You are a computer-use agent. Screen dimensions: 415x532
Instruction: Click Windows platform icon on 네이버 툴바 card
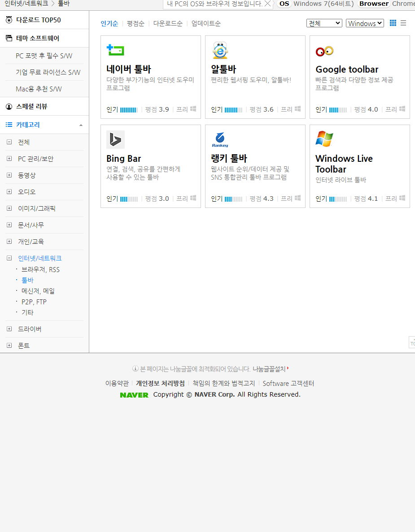coord(193,109)
